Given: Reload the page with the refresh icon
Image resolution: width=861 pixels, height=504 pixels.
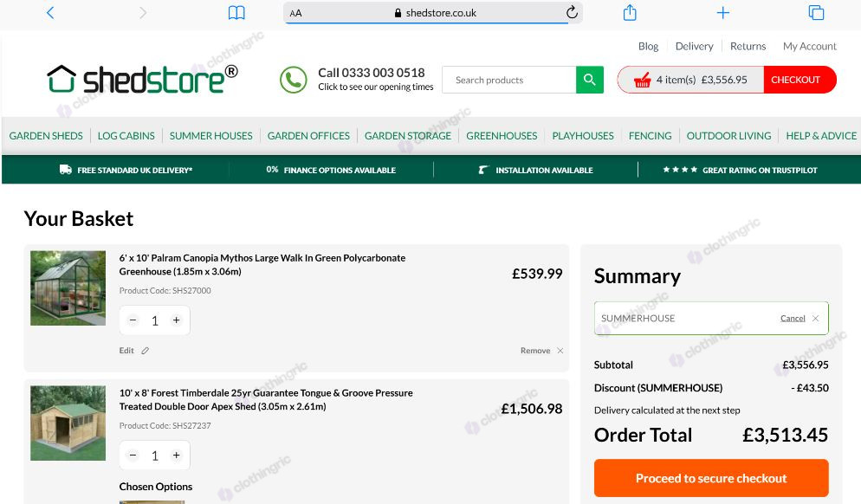Looking at the screenshot, I should coord(572,12).
